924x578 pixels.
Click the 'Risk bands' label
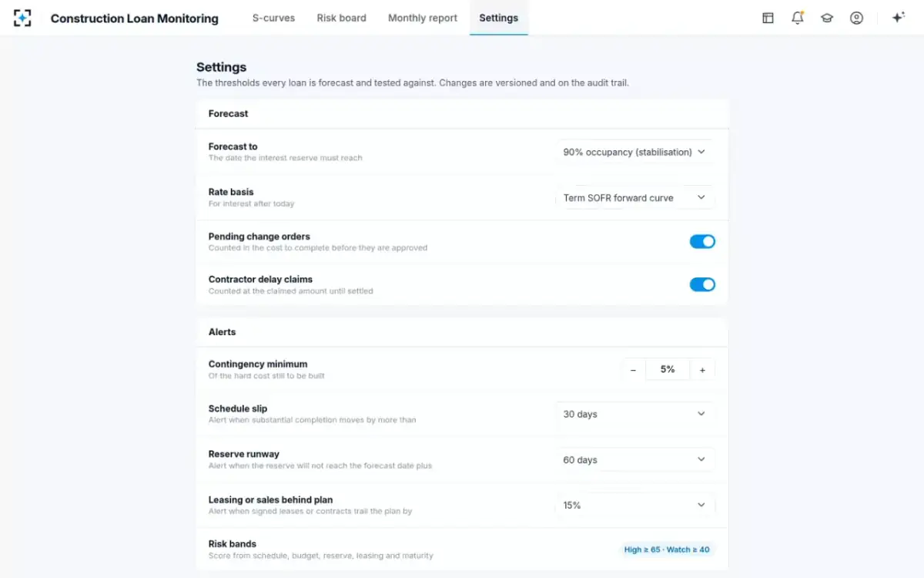coord(233,543)
